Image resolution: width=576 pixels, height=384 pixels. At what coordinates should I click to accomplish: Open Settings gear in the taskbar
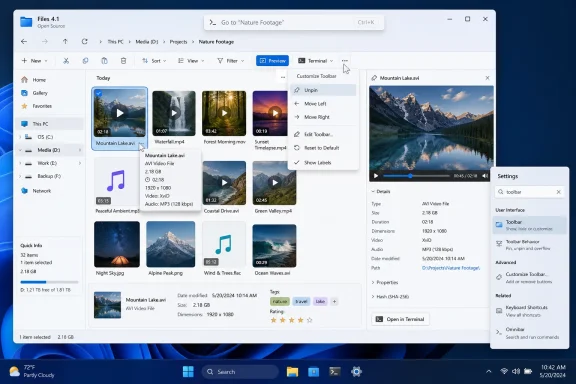[x=356, y=372]
